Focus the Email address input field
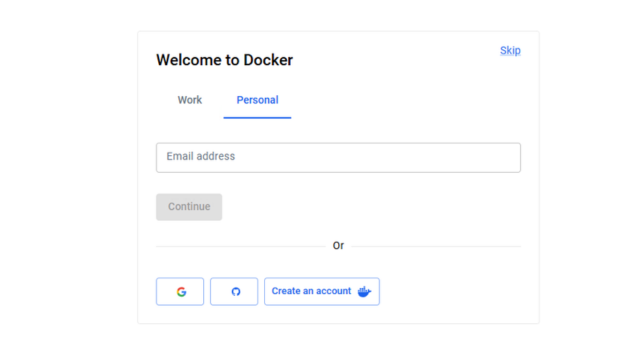 tap(338, 158)
